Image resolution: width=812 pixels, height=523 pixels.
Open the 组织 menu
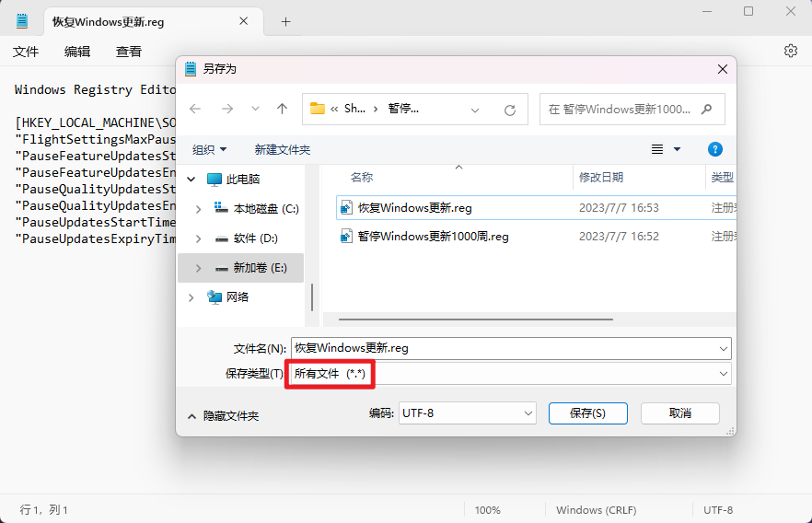coord(209,150)
